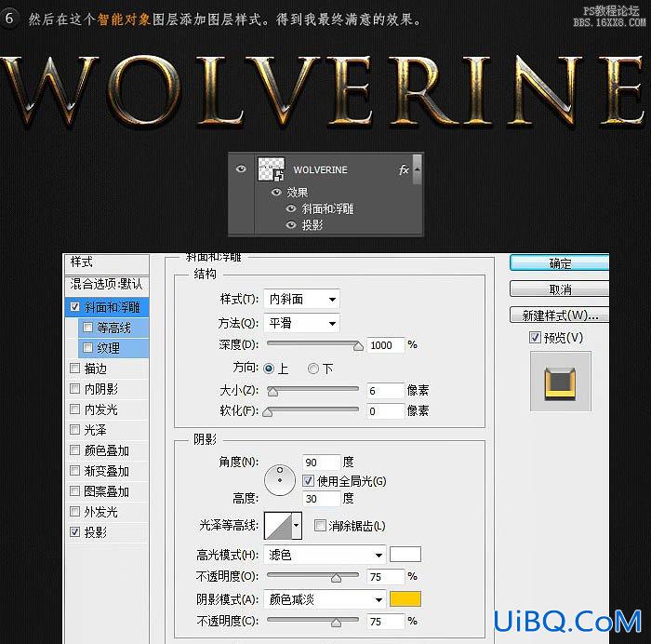The image size is (651, 644).
Task: Open the 投影 settings row
Action: click(x=107, y=532)
